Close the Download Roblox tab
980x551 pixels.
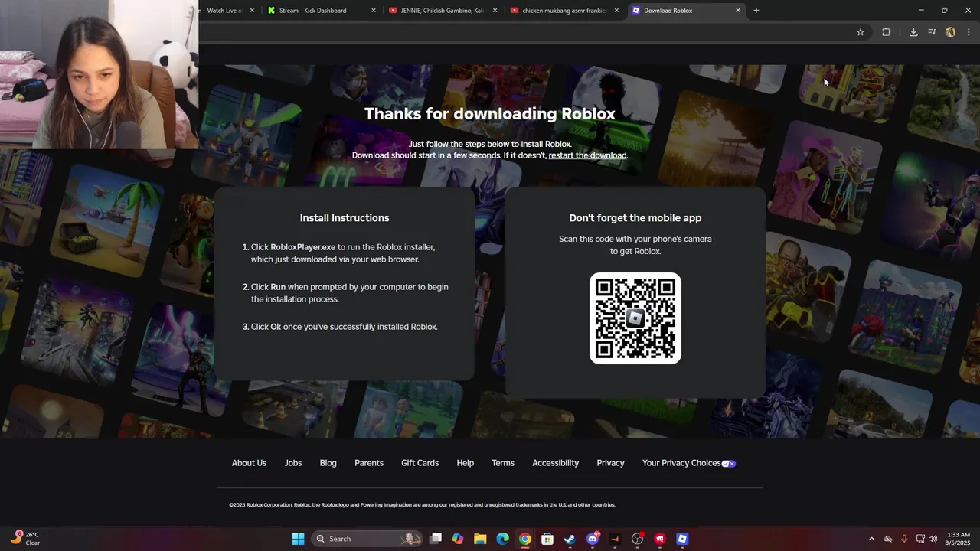point(738,11)
